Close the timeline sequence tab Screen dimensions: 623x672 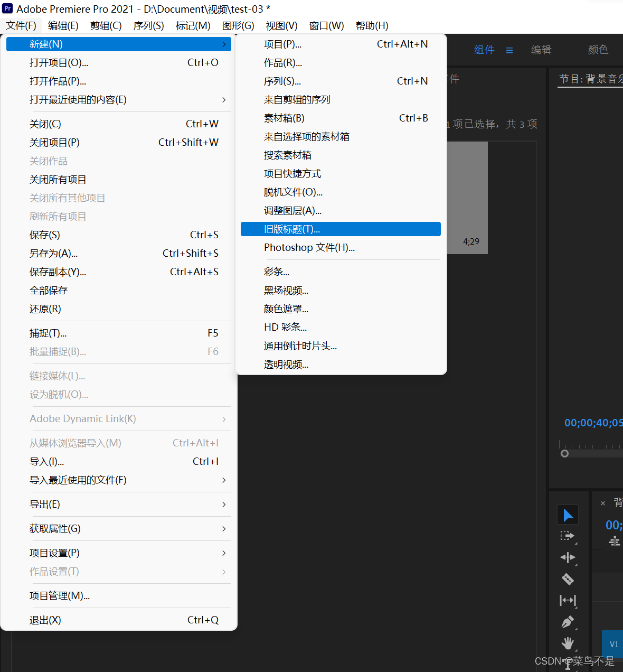[602, 503]
